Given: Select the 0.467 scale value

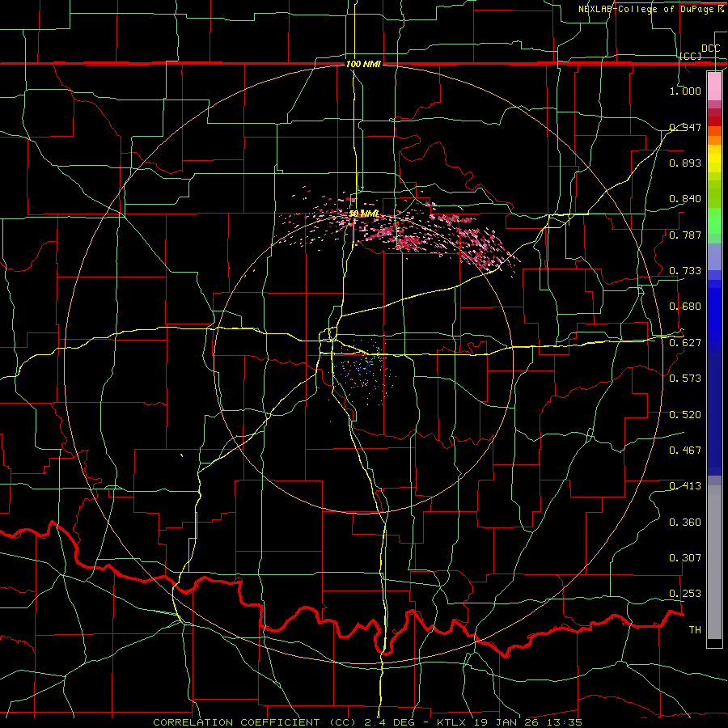Looking at the screenshot, I should click(685, 451).
